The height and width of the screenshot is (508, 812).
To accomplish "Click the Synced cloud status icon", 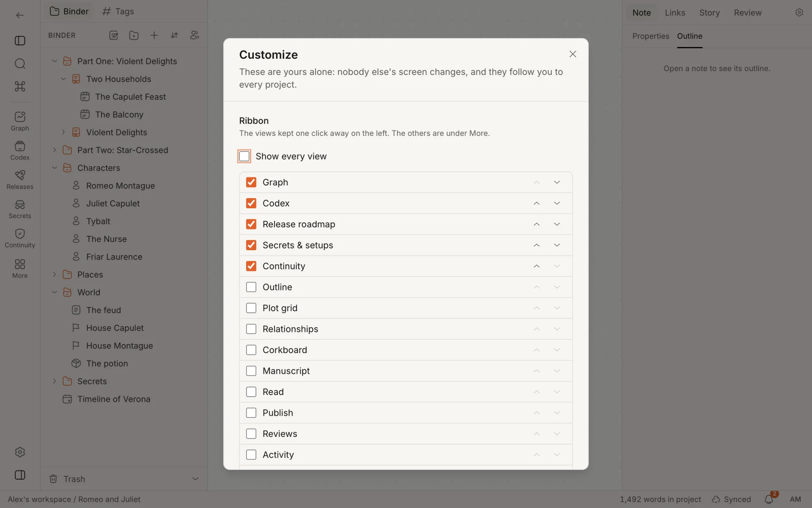I will click(x=716, y=500).
